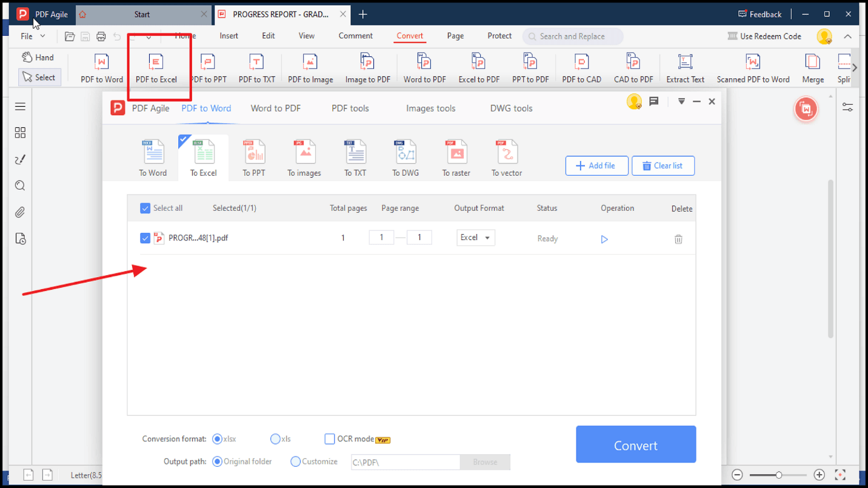Screen dimensions: 868x488
Task: Click the Convert button
Action: (x=636, y=444)
